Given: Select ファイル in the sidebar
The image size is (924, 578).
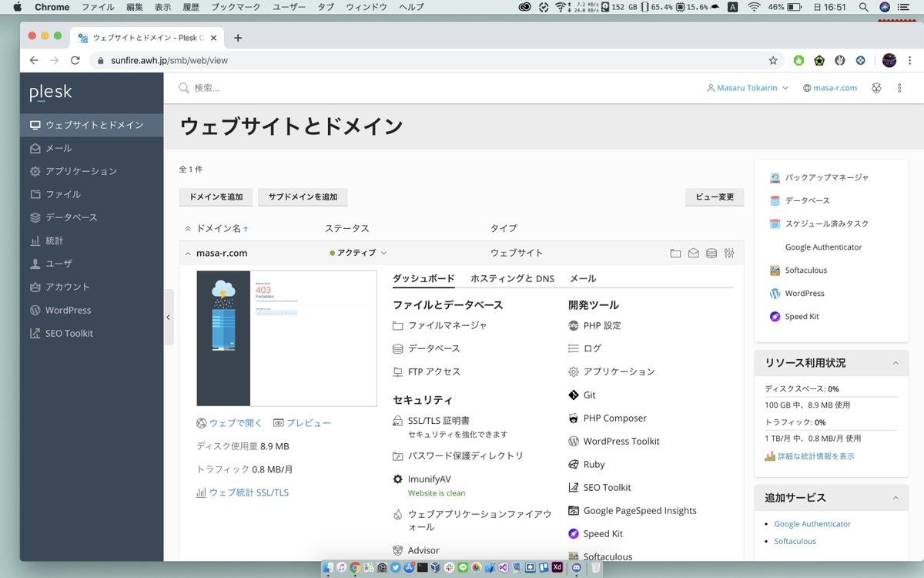Looking at the screenshot, I should pos(92,194).
